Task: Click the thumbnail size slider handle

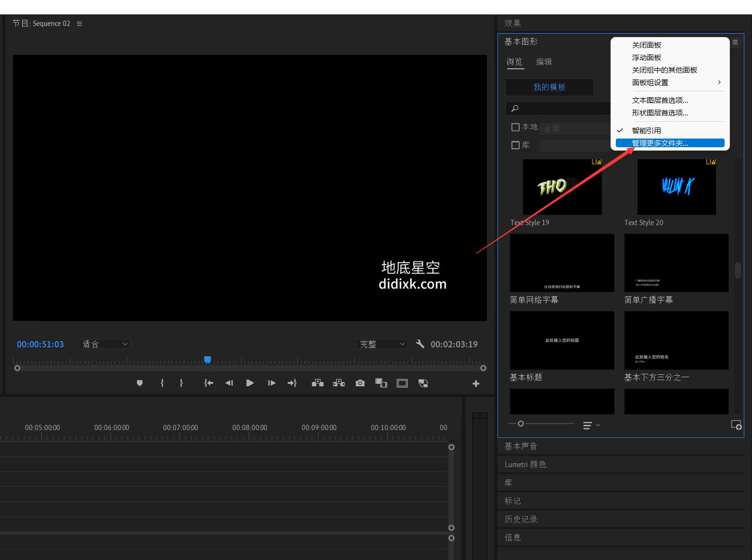Action: [521, 424]
